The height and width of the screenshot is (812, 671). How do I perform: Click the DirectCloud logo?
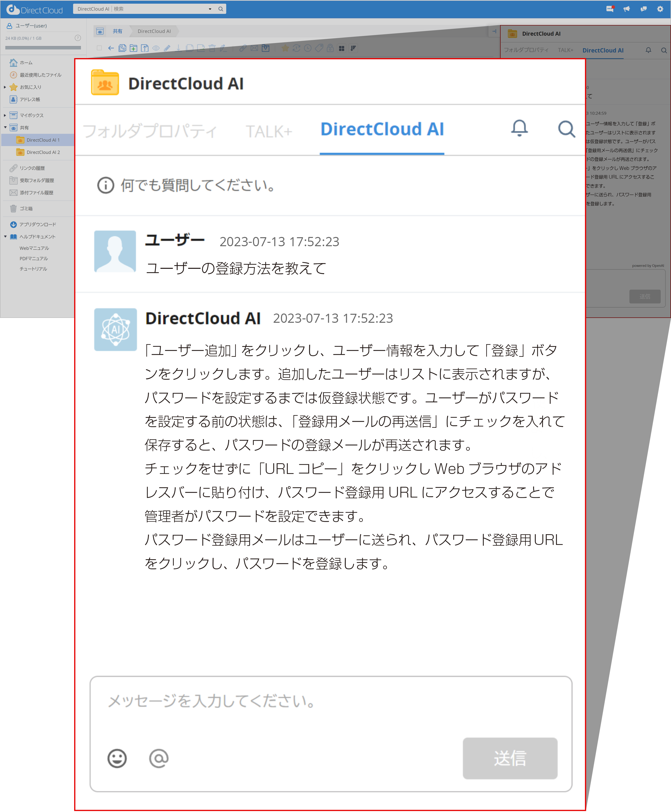34,10
